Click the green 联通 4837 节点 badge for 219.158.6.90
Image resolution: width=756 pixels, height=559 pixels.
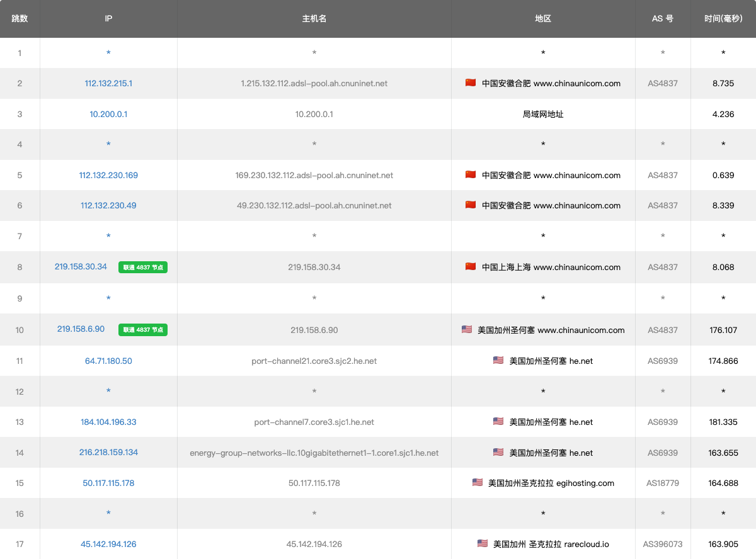[143, 329]
